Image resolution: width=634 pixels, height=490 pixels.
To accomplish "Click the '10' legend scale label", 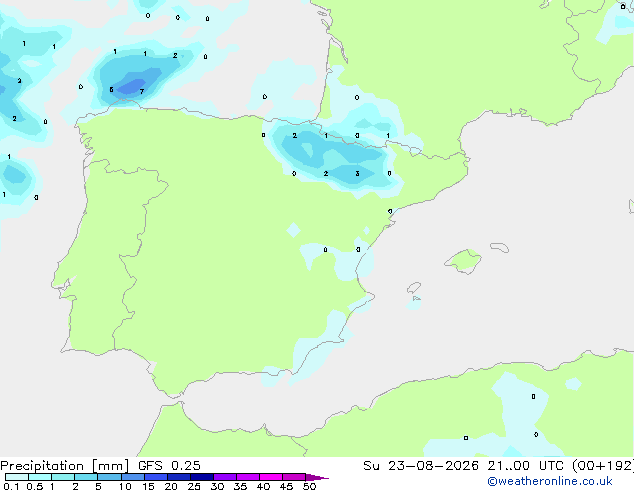I will click(x=125, y=486).
